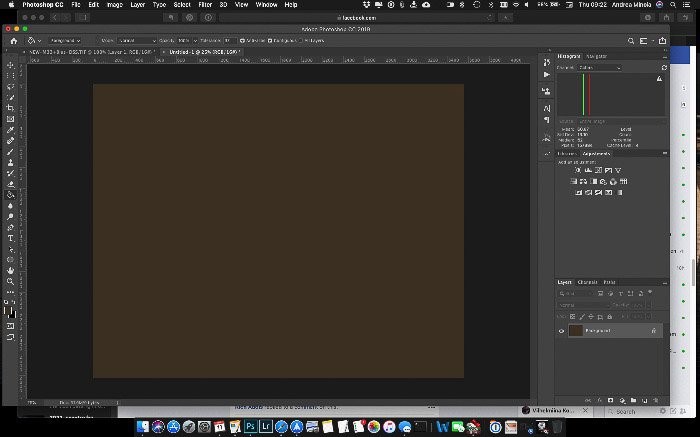Select the Clone Stamp tool
700x437 pixels.
10,162
